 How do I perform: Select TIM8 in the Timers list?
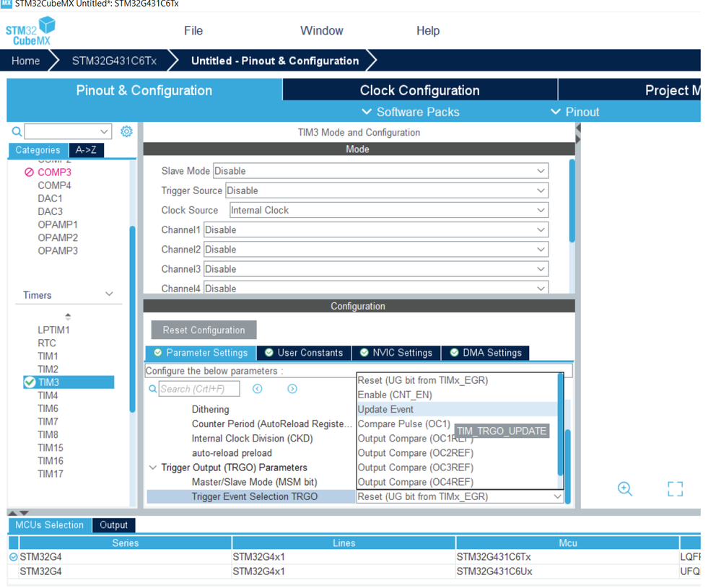(x=48, y=435)
